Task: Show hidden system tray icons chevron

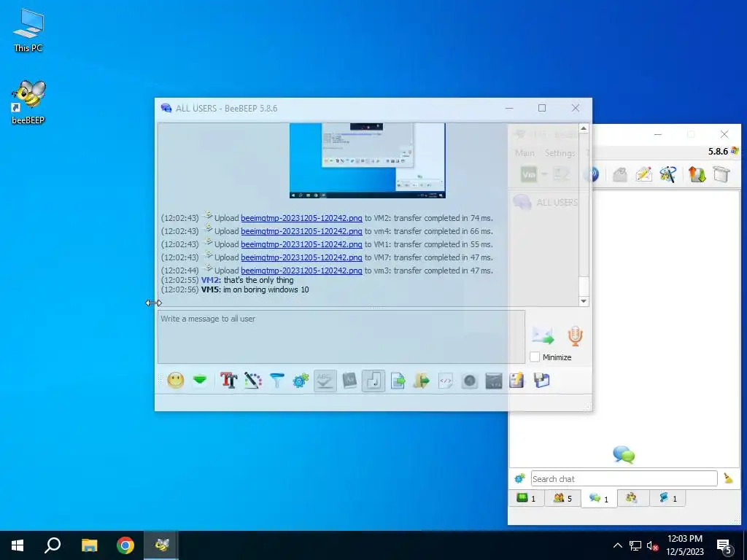Action: [x=617, y=545]
